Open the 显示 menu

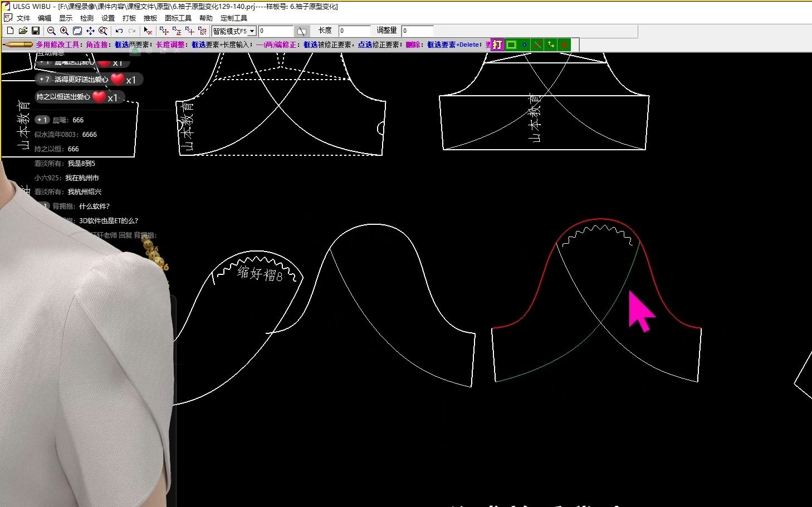pyautogui.click(x=66, y=18)
